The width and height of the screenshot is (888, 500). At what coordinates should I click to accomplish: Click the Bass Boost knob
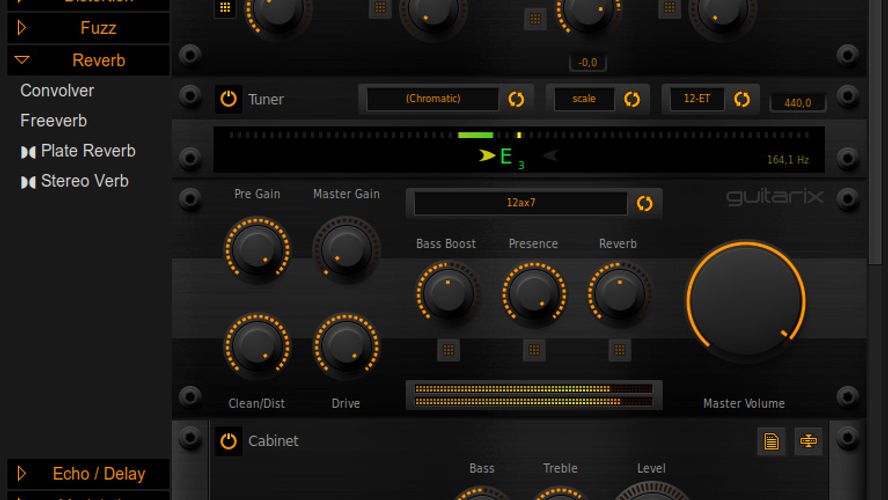click(447, 293)
